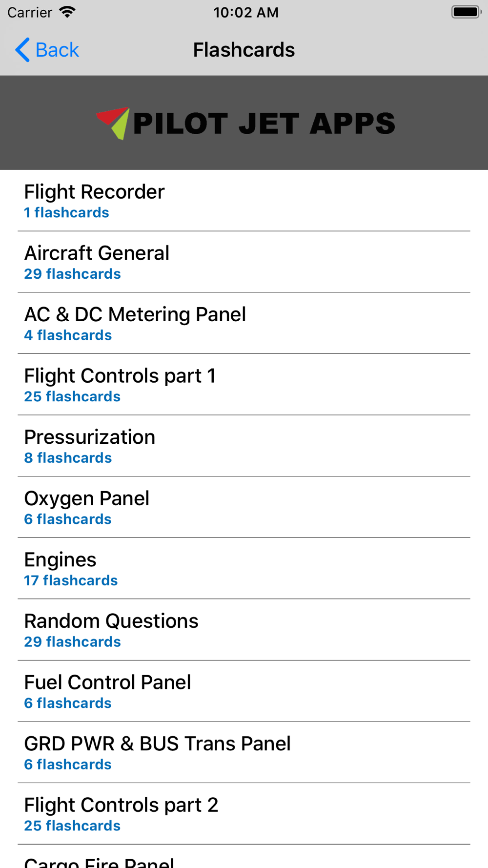The image size is (488, 868).
Task: Tap the PILOT JET APPS banner text
Action: tap(264, 124)
